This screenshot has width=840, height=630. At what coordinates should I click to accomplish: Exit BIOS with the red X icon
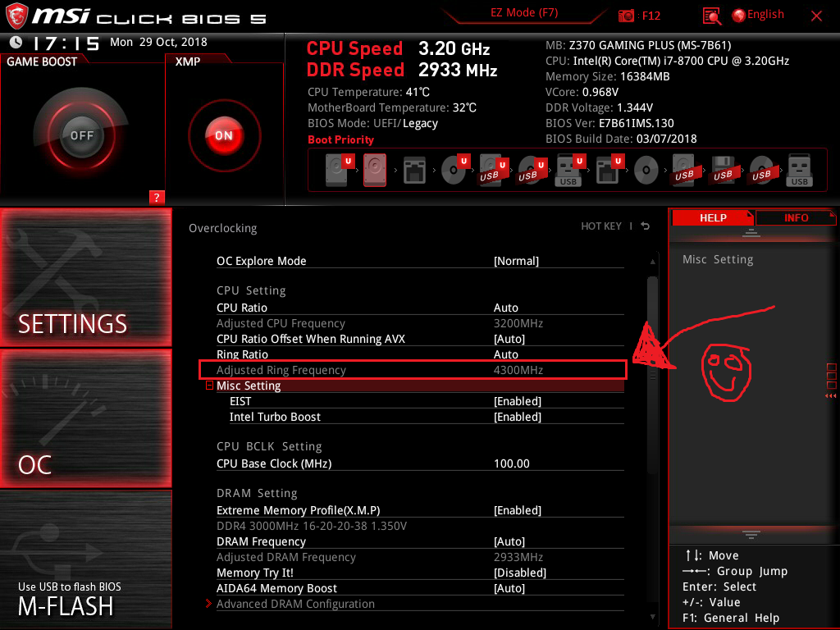(x=816, y=16)
